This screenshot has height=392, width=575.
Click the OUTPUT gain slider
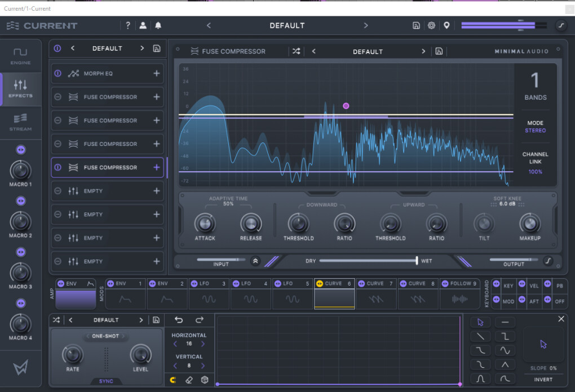click(514, 260)
